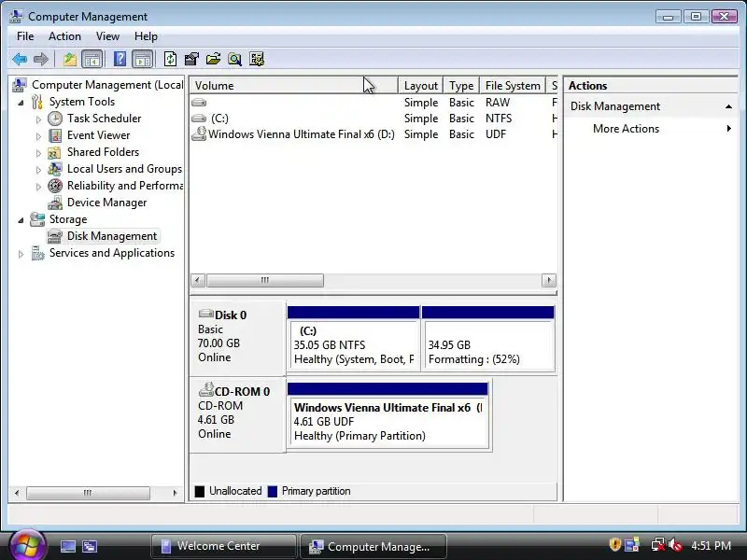Screen dimensions: 747x560
Task: Sort by the Layout column header
Action: point(421,85)
